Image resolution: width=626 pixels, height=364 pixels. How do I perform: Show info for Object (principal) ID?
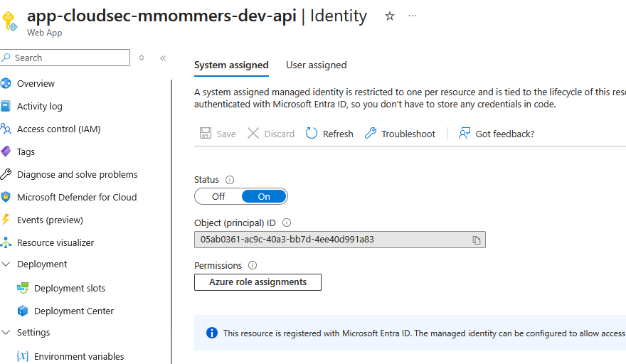coord(287,223)
